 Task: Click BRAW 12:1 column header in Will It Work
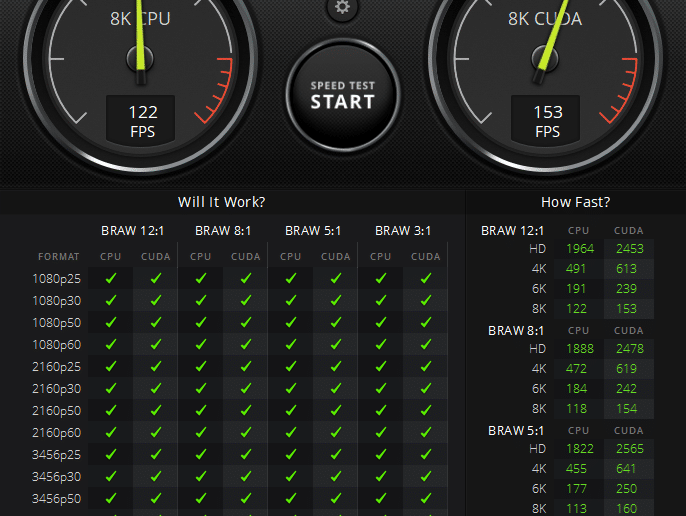coord(133,231)
